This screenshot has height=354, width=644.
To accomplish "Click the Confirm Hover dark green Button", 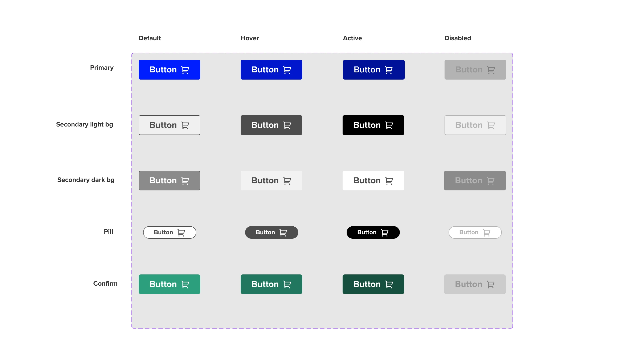I will click(x=271, y=284).
